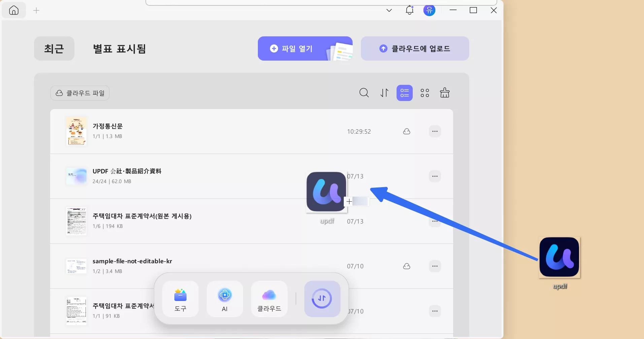Open the 도구 tools panel
This screenshot has height=339, width=644.
pos(180,299)
